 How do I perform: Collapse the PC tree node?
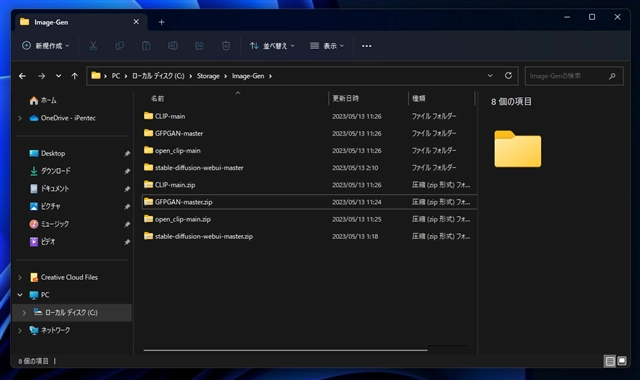[20, 295]
